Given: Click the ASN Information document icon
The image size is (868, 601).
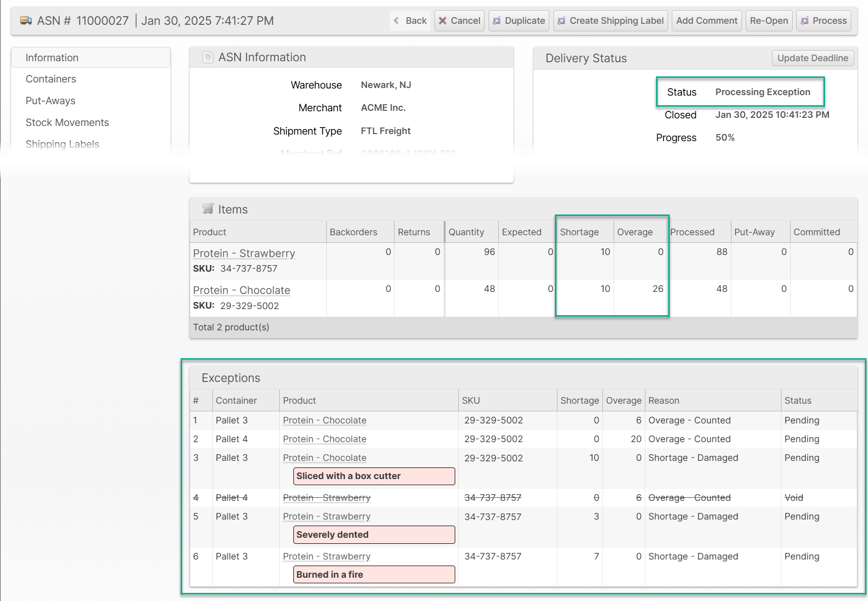Looking at the screenshot, I should [x=207, y=57].
